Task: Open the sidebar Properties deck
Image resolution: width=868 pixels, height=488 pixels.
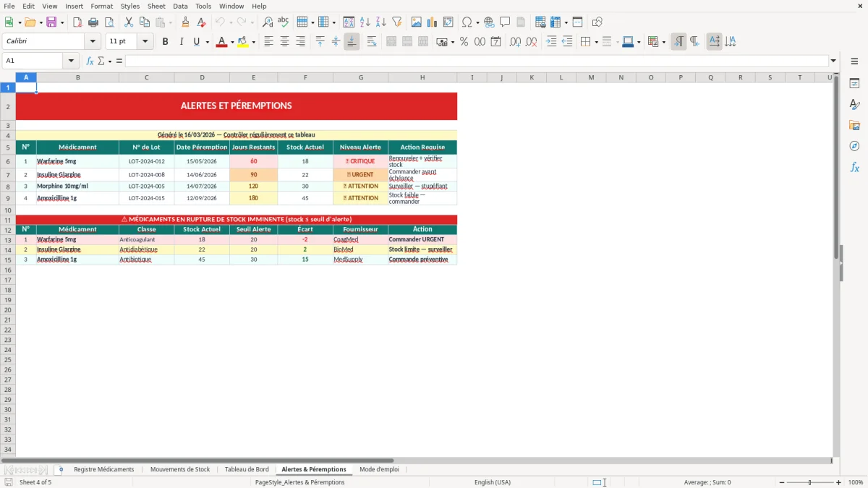Action: click(854, 84)
